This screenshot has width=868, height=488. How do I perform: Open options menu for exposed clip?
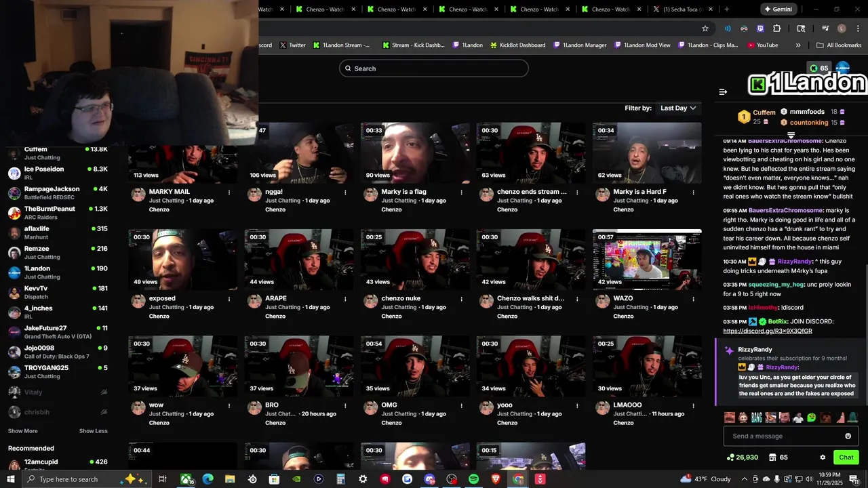pos(229,299)
